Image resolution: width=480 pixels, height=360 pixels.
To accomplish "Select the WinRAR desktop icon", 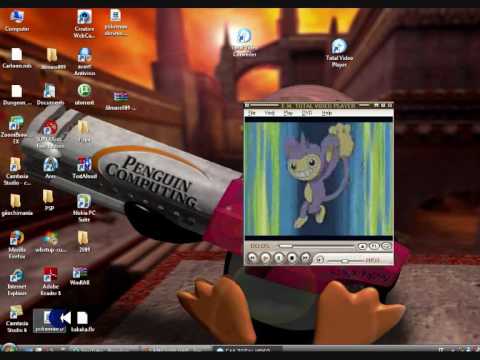I will (80, 276).
